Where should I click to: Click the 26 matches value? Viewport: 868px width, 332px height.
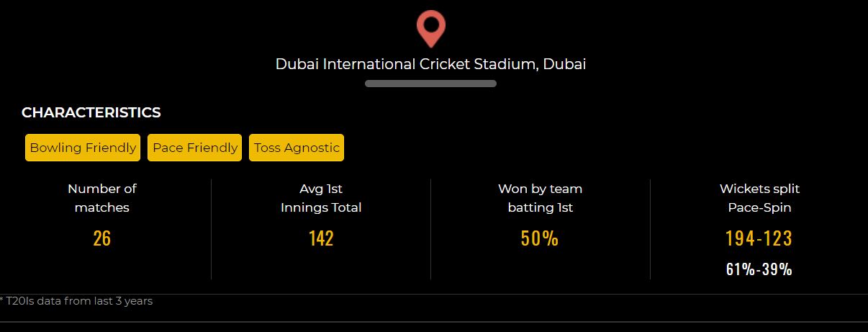tap(102, 238)
